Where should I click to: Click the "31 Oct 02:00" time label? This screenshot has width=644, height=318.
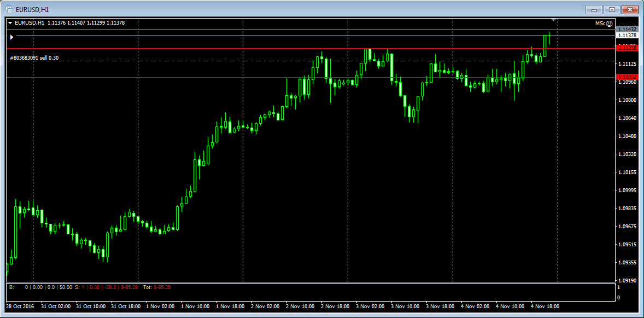coord(56,307)
